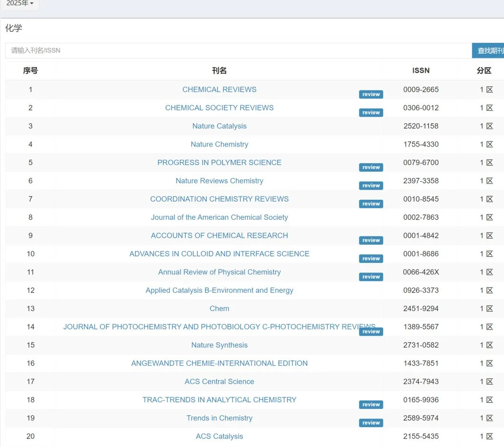Click the ISSN column header
Image resolution: width=504 pixels, height=447 pixels.
[x=421, y=70]
